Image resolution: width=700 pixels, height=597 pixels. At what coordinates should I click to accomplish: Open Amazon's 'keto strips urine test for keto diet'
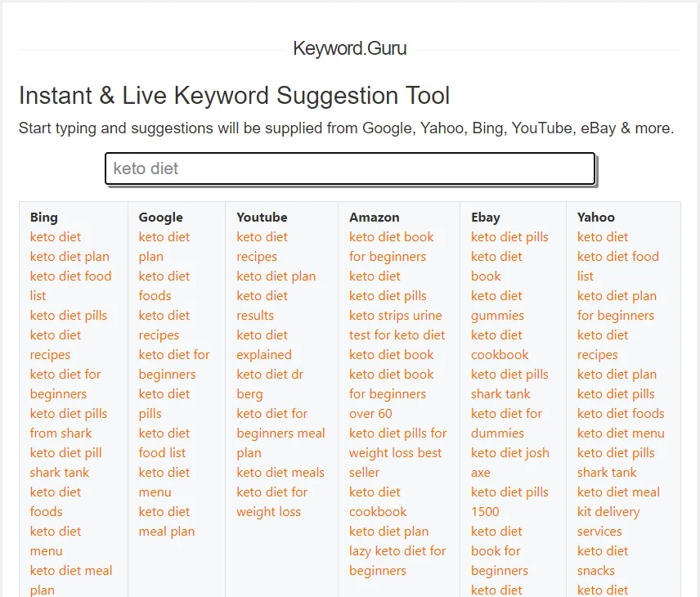click(x=397, y=325)
